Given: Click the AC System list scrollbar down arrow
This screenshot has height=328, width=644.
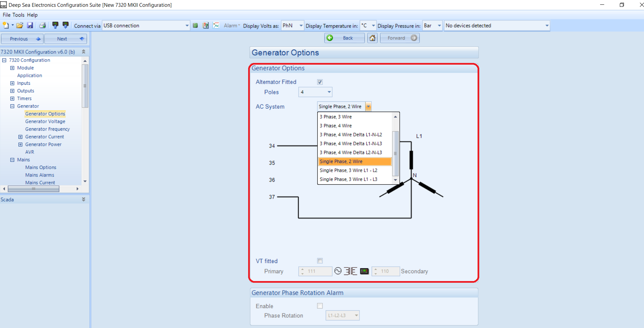Looking at the screenshot, I should click(x=396, y=180).
